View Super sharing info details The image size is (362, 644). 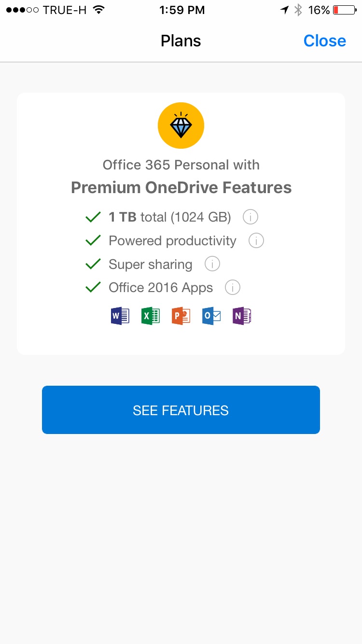pyautogui.click(x=212, y=264)
